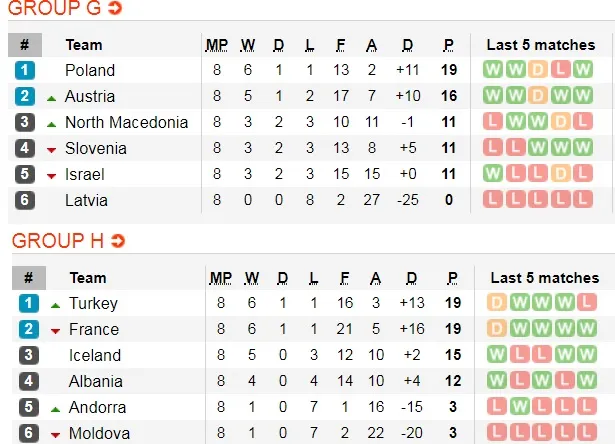Open the Iceland team link
This screenshot has height=444, width=615.
[x=95, y=355]
